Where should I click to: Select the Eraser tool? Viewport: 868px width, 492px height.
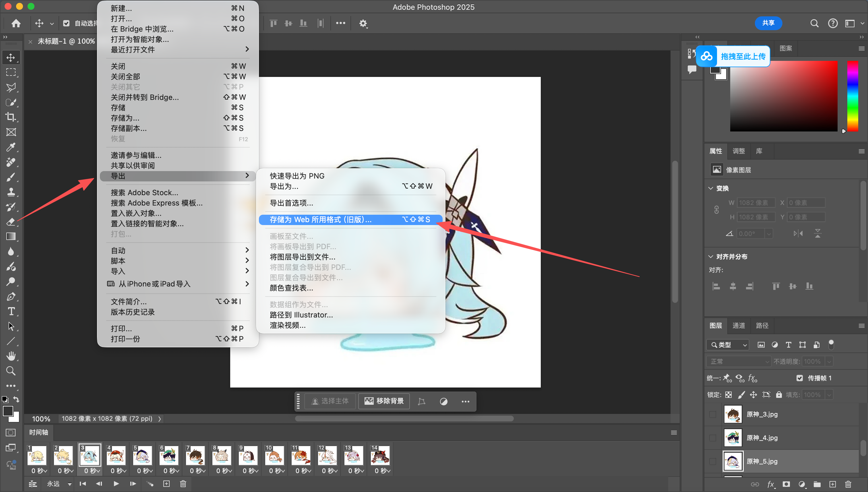click(11, 222)
